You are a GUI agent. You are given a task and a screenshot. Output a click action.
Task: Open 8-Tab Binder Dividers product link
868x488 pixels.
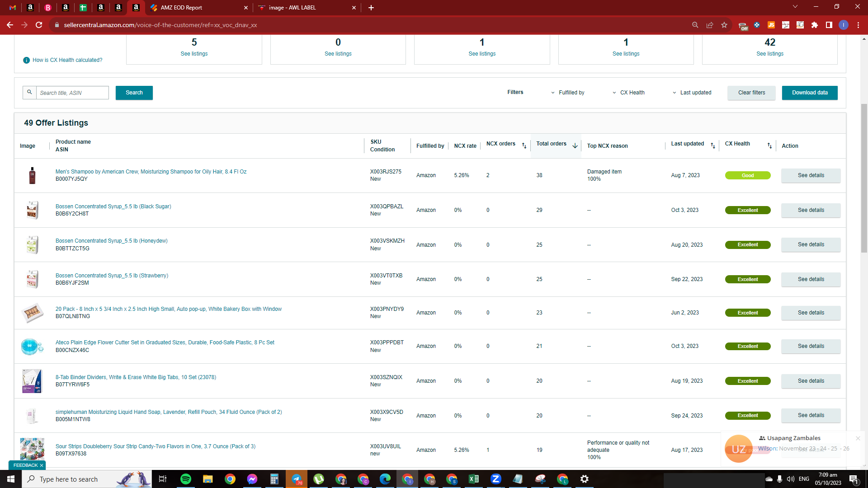(136, 377)
